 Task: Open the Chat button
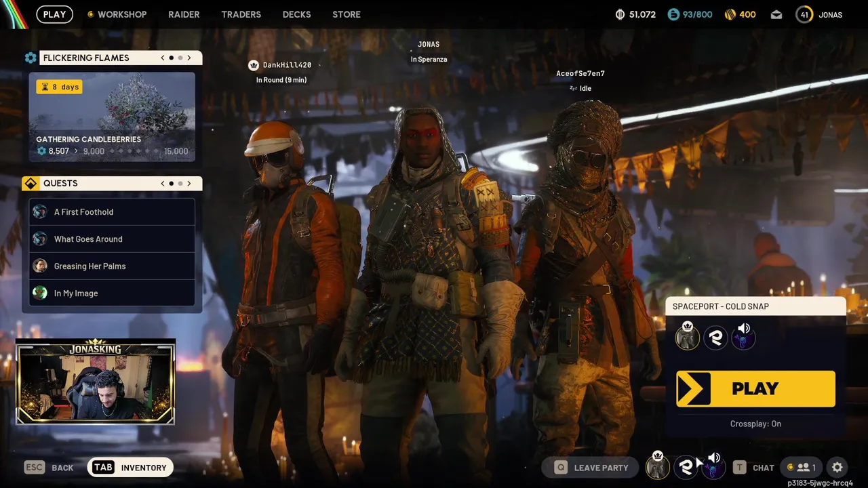754,468
